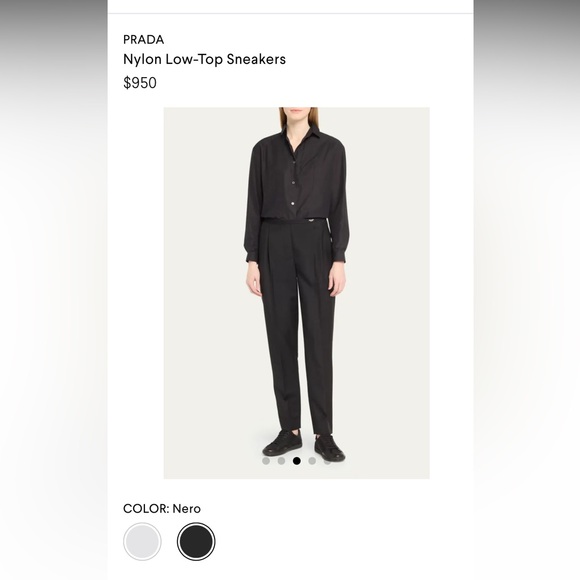
Task: Click the black pleated trousers in photo
Action: coord(297,326)
